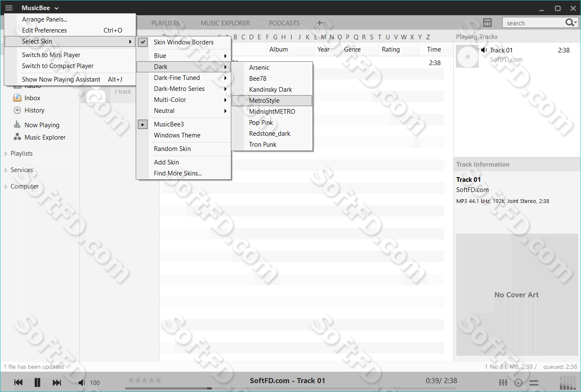The height and width of the screenshot is (392, 581).
Task: Sort by the Album column header
Action: coord(279,49)
